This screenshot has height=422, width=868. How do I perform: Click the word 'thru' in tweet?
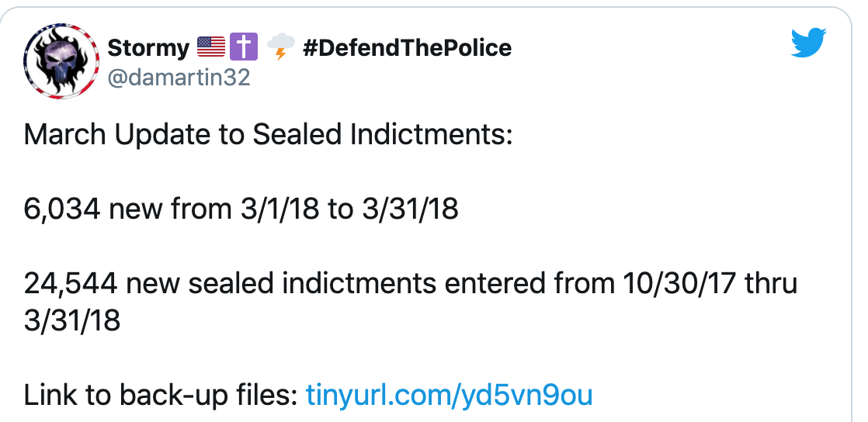[771, 284]
